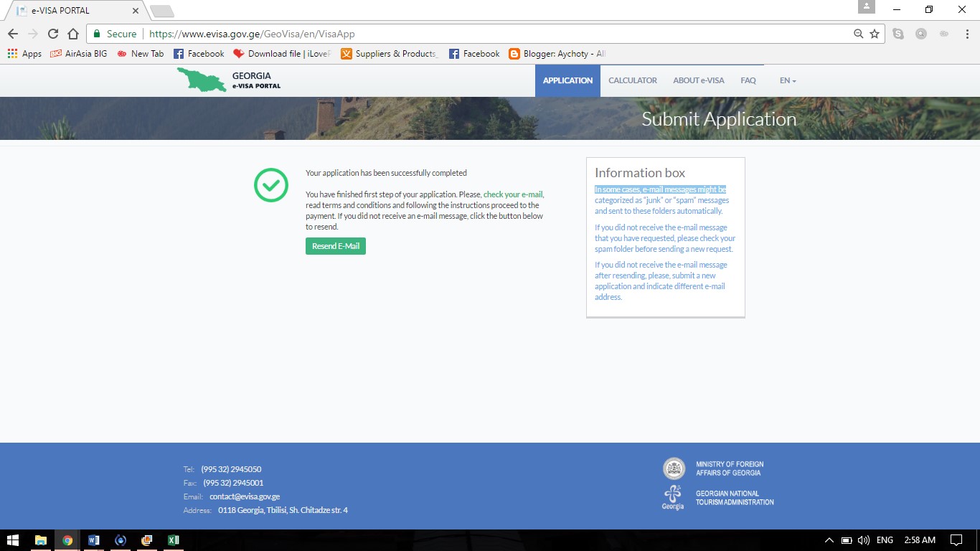This screenshot has height=551, width=980.
Task: Click the Fax number (995 32) 2945001
Action: pos(233,483)
